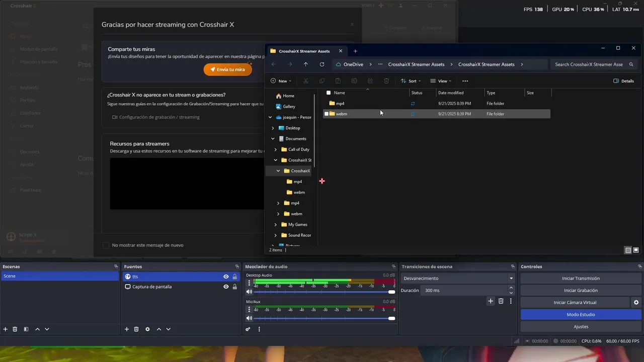
Task: Remove selected source in Fuentes toolbar
Action: (136, 329)
